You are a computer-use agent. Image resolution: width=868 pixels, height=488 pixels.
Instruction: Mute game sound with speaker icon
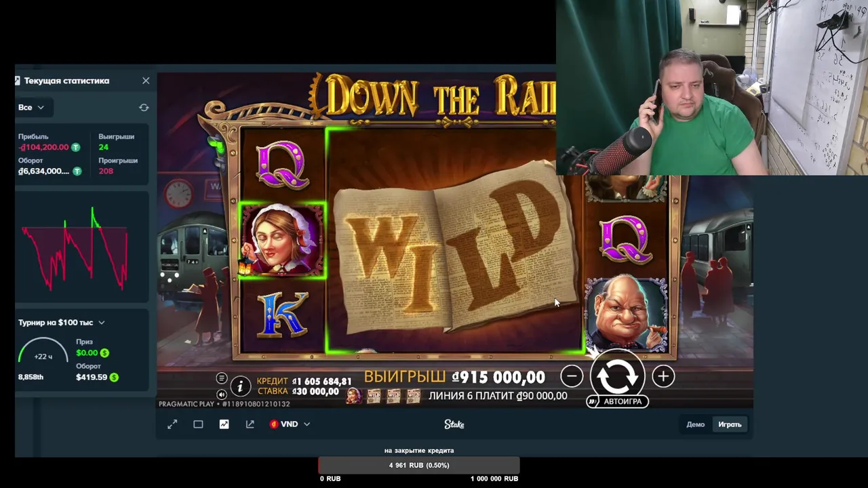[x=222, y=394]
